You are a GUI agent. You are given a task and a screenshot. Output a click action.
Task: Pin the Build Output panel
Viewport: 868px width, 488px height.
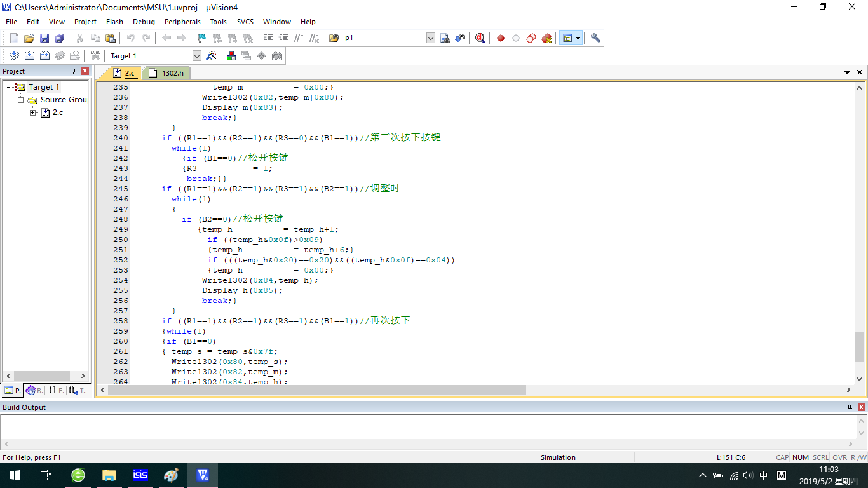coord(850,407)
